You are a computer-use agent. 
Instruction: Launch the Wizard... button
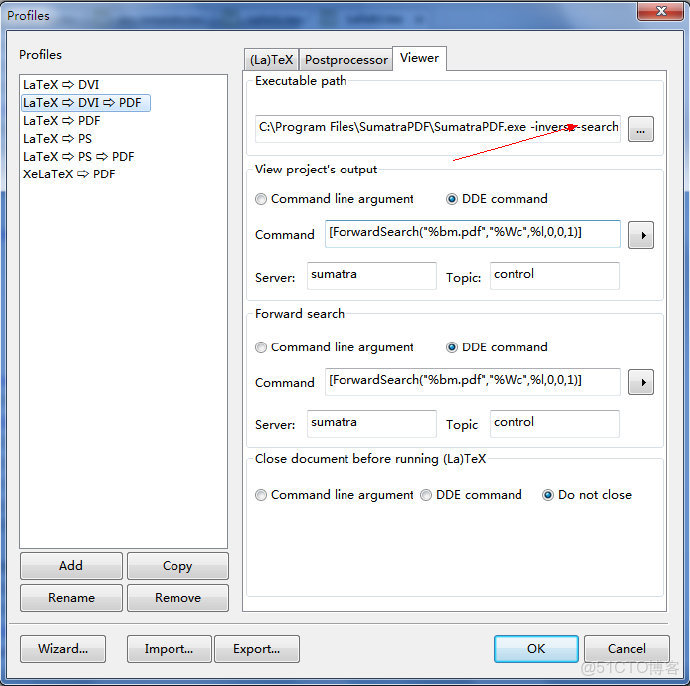coord(63,649)
